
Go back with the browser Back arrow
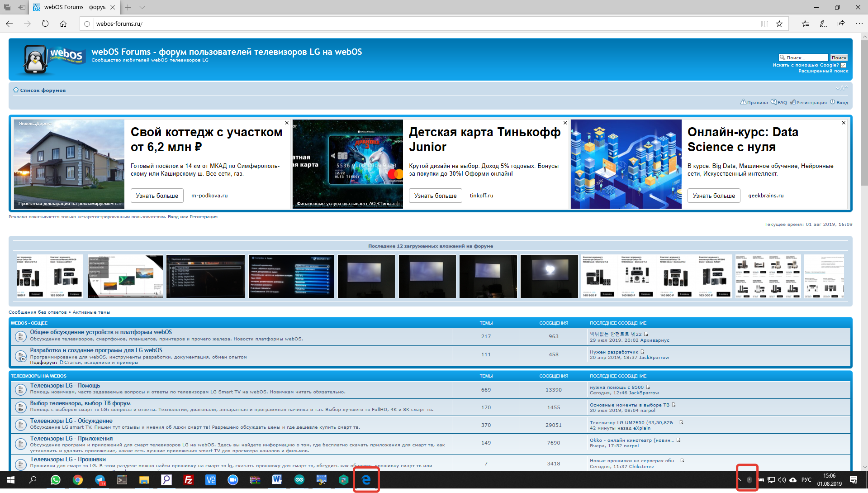(9, 24)
